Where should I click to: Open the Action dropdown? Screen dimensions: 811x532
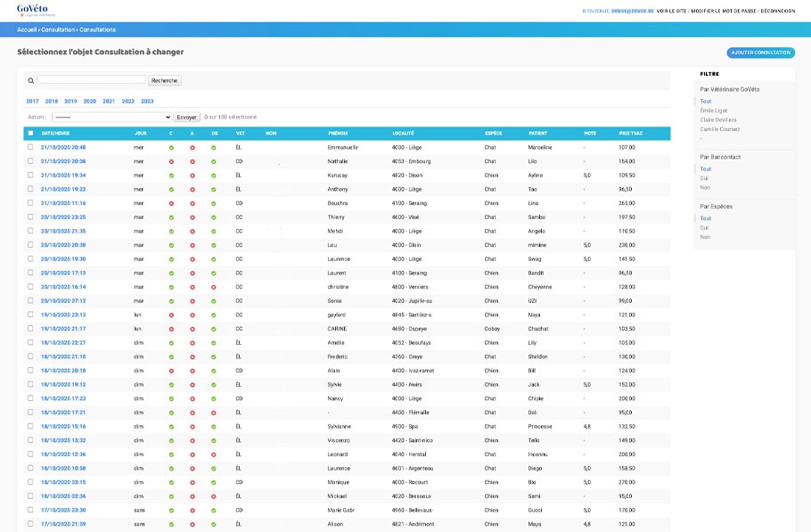click(x=111, y=118)
